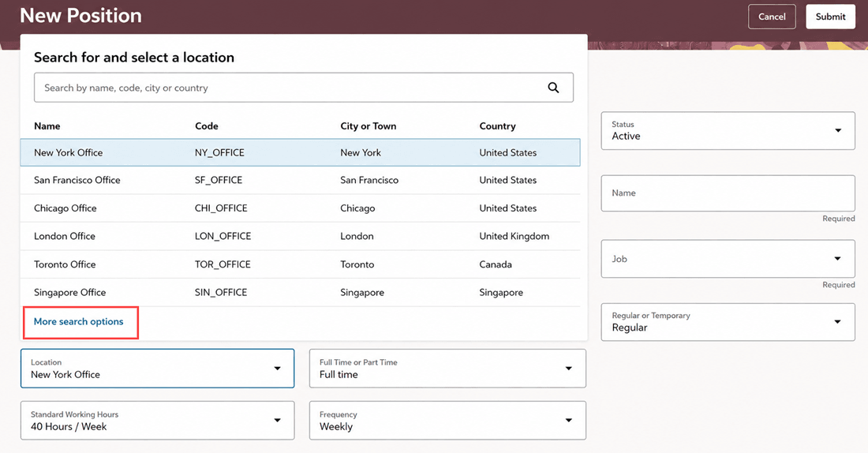
Task: Open Standard Working Hours dropdown
Action: coord(157,421)
